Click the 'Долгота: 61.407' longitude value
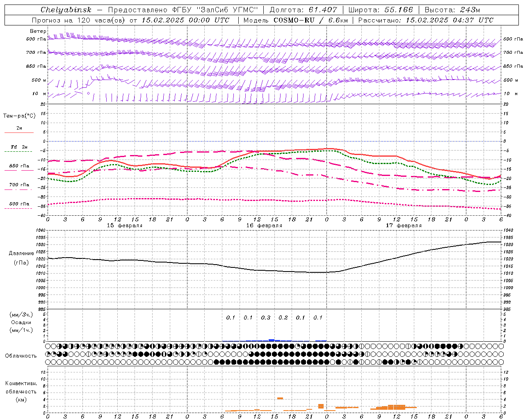This screenshot has height=420, width=525. (304, 10)
